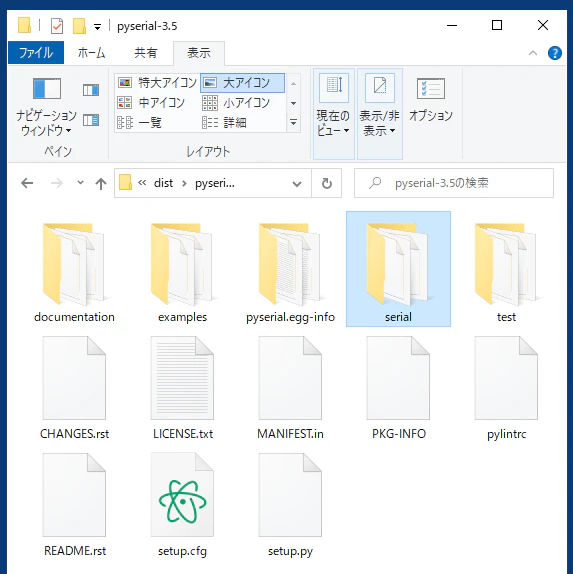This screenshot has width=573, height=574.
Task: Open recent locations dropdown
Action: 81,182
